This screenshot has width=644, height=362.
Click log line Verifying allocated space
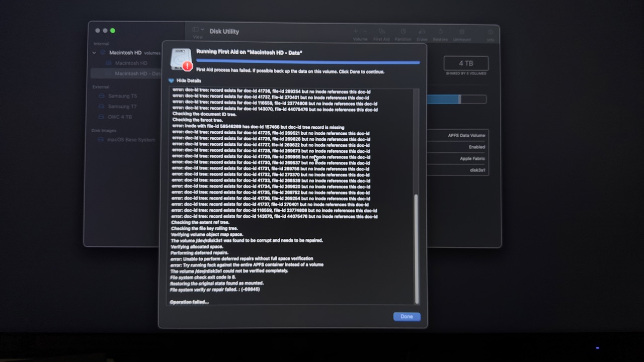click(x=197, y=247)
